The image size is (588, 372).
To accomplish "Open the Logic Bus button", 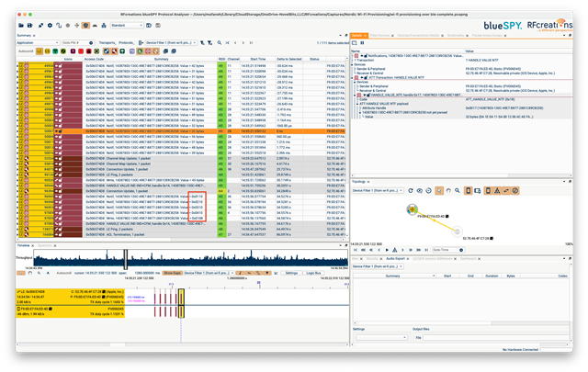I will 313,273.
